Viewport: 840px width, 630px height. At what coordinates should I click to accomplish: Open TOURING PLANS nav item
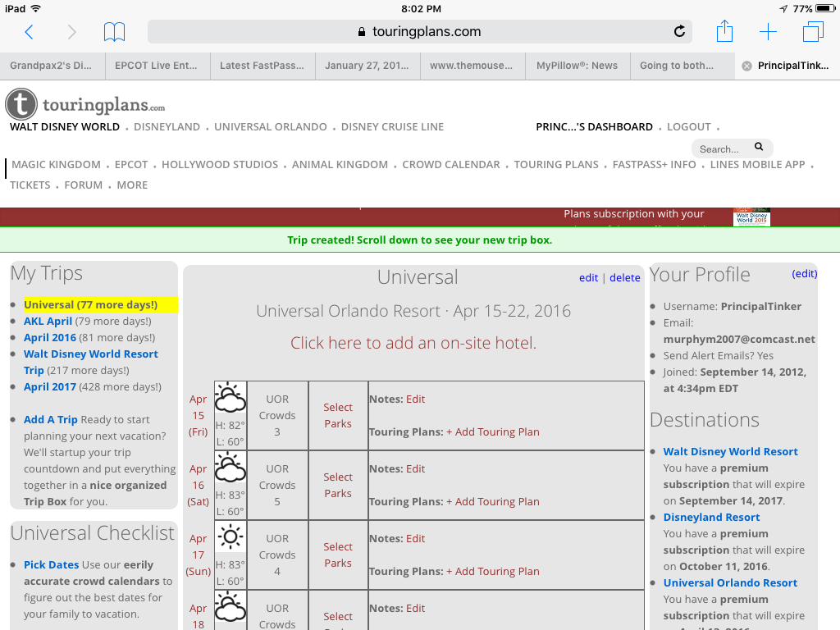point(556,164)
